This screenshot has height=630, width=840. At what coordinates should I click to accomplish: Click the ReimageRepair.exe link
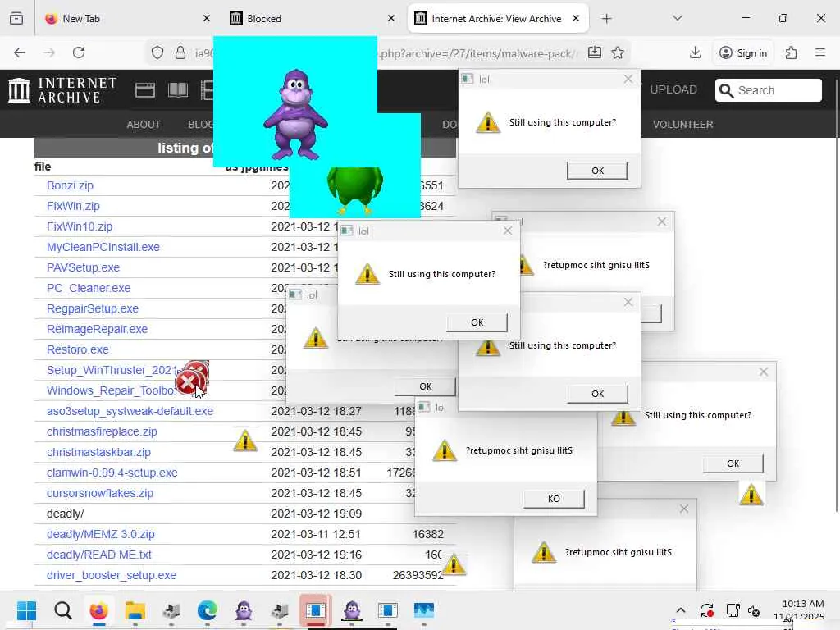[x=97, y=329]
